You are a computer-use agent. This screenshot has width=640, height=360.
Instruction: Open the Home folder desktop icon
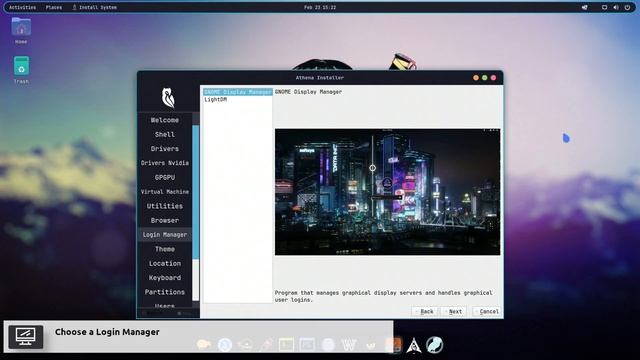pyautogui.click(x=21, y=31)
